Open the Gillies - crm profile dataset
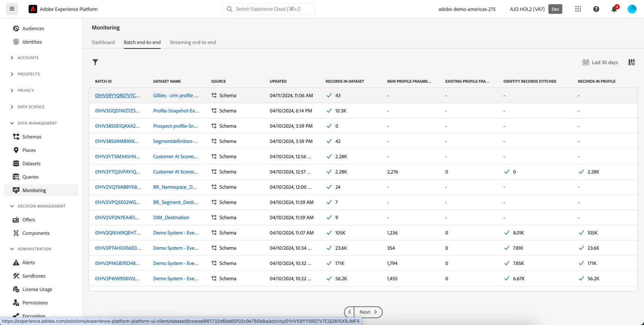Image resolution: width=644 pixels, height=325 pixels. (x=176, y=95)
